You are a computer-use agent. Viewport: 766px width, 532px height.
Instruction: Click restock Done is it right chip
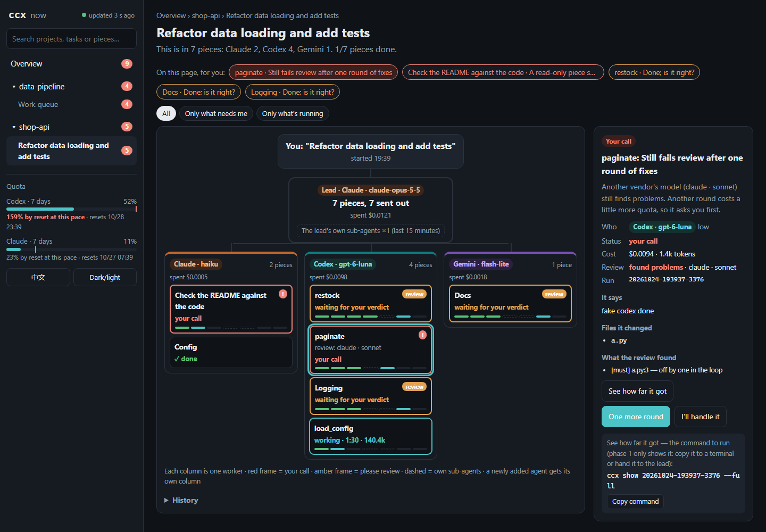[654, 72]
